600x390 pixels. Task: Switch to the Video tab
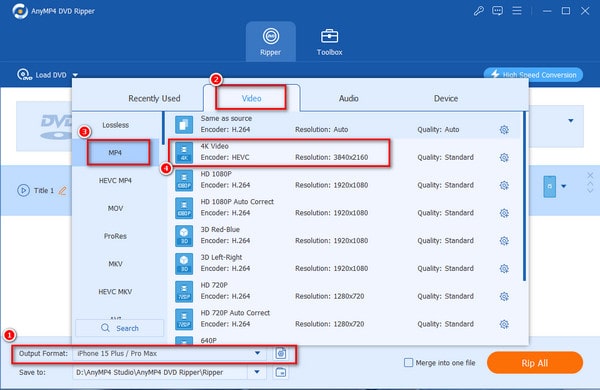tap(251, 98)
